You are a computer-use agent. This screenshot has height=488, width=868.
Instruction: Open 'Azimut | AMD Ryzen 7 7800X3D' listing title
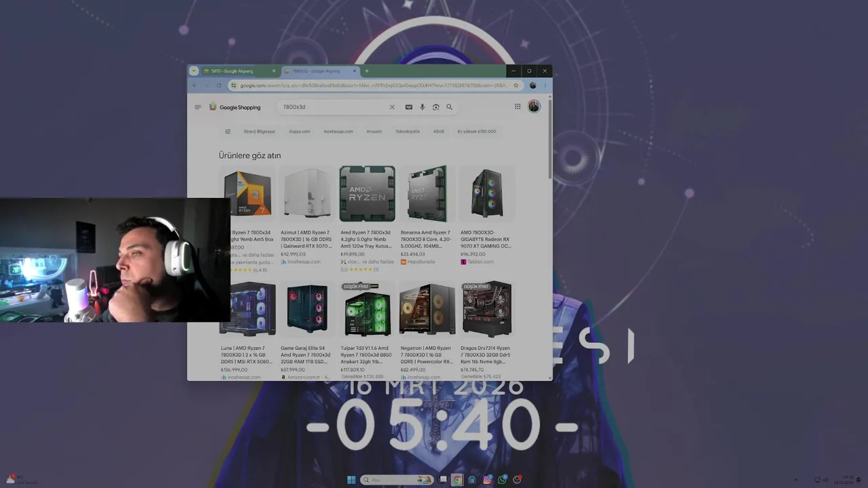(307, 239)
